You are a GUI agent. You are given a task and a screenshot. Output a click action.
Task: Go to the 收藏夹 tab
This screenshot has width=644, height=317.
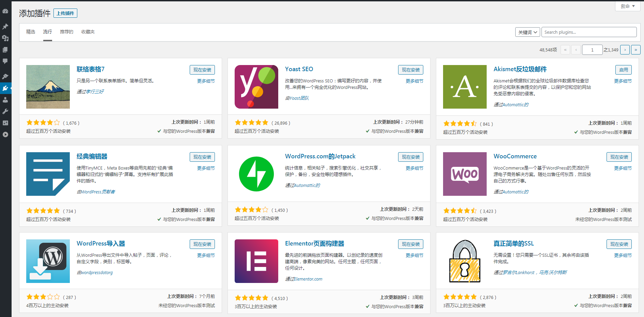[88, 32]
